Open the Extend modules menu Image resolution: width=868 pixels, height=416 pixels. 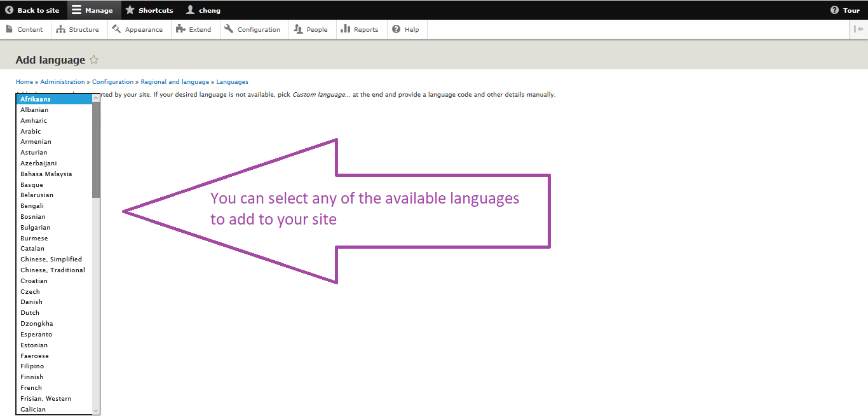click(x=194, y=29)
